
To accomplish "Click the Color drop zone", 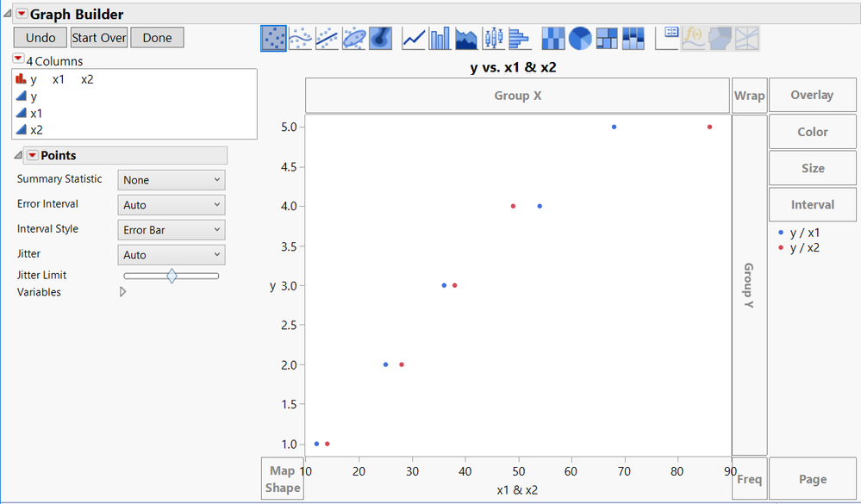I will coord(812,132).
